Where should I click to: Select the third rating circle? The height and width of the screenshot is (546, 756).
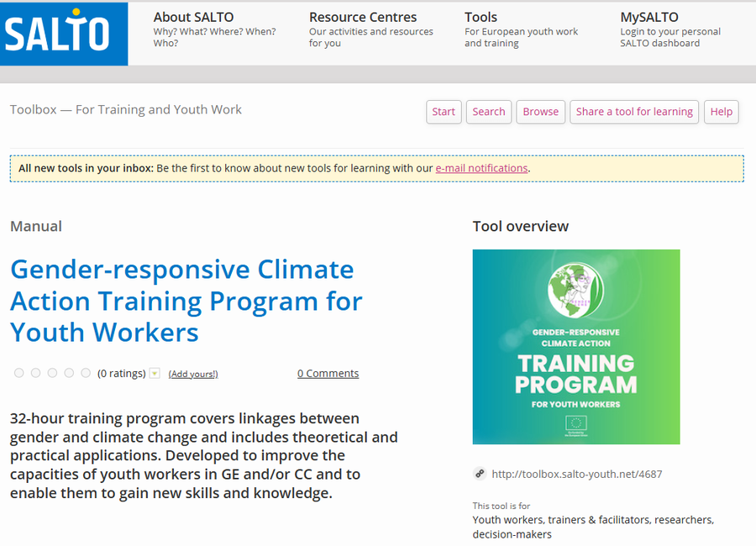coord(53,373)
